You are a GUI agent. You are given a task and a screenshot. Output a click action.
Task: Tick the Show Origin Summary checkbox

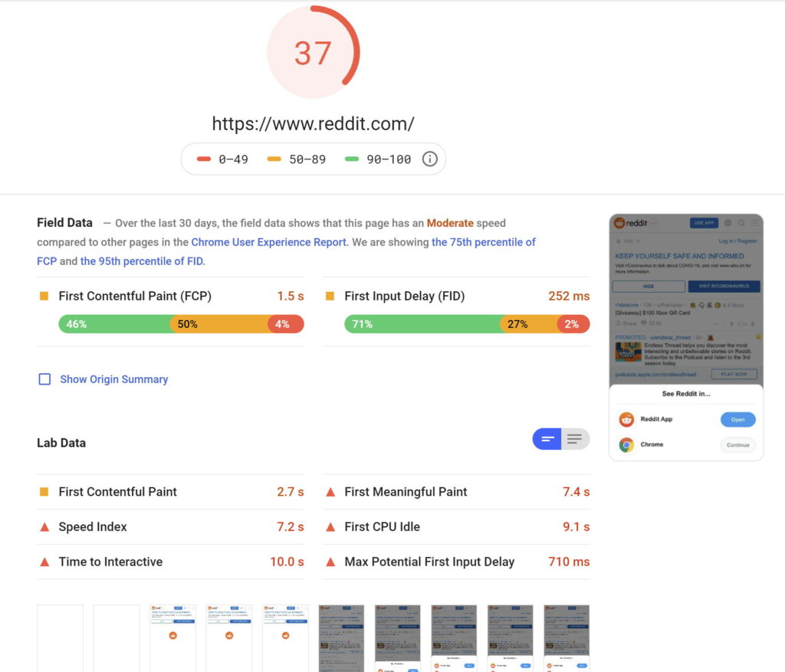[x=44, y=379]
